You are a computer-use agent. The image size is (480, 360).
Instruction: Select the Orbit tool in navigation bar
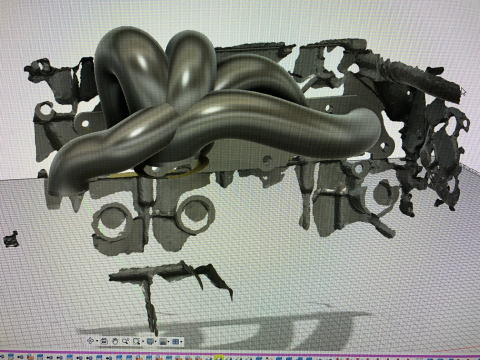click(x=90, y=341)
